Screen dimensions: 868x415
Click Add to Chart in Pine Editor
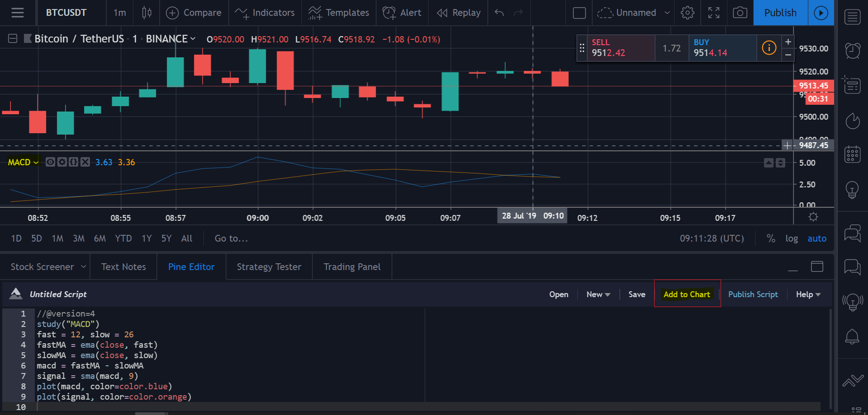pyautogui.click(x=687, y=294)
